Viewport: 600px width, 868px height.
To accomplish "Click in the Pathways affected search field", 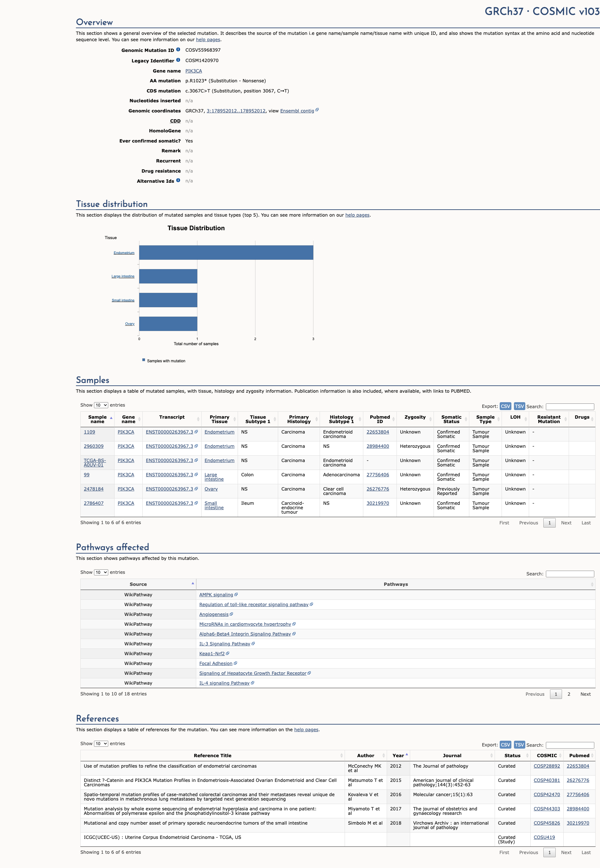I will pos(570,574).
